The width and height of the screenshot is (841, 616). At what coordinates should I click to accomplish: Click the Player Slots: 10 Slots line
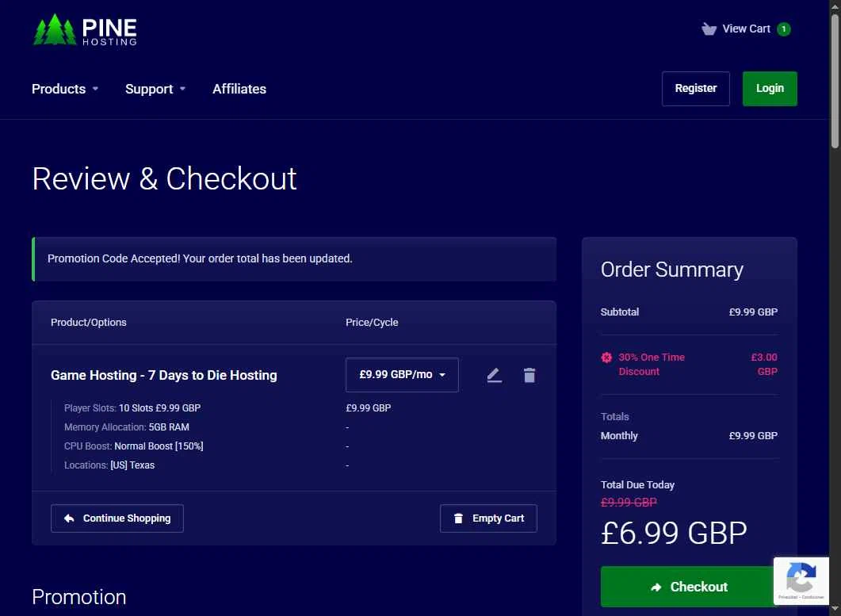pos(132,407)
